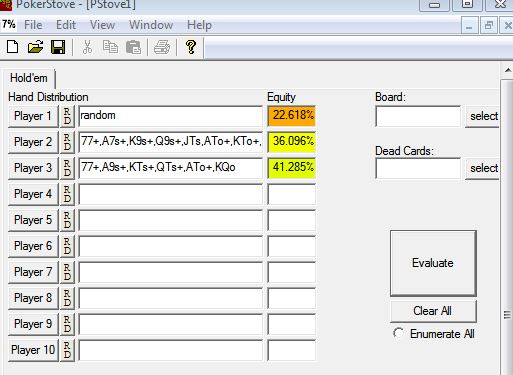Click Player 3 hand distribution field
Screen dimensions: 513x375
tap(170, 168)
